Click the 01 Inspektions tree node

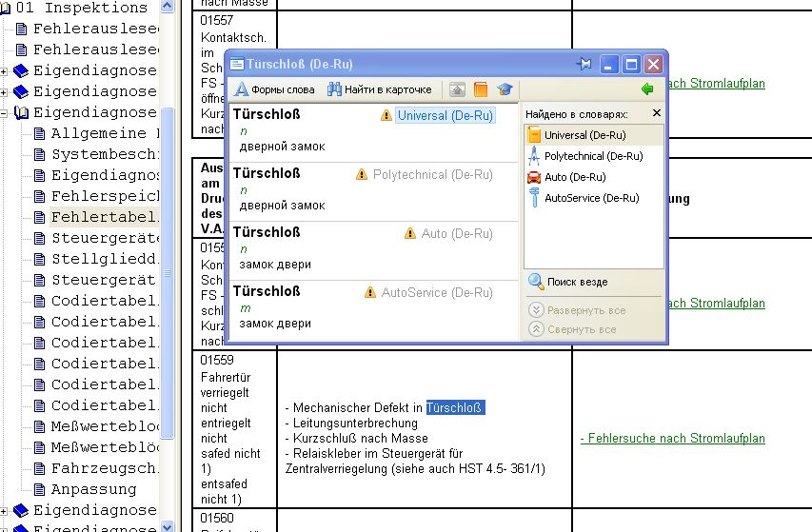pyautogui.click(x=73, y=8)
